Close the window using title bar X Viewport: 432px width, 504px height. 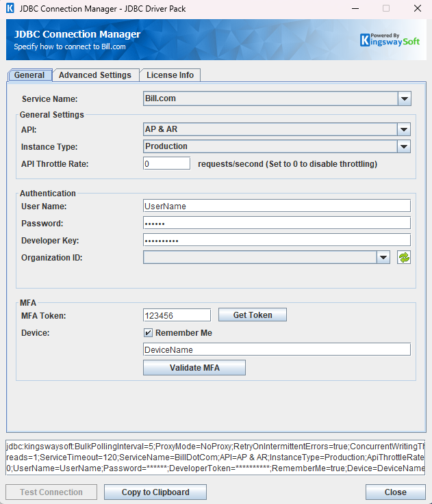[418, 9]
